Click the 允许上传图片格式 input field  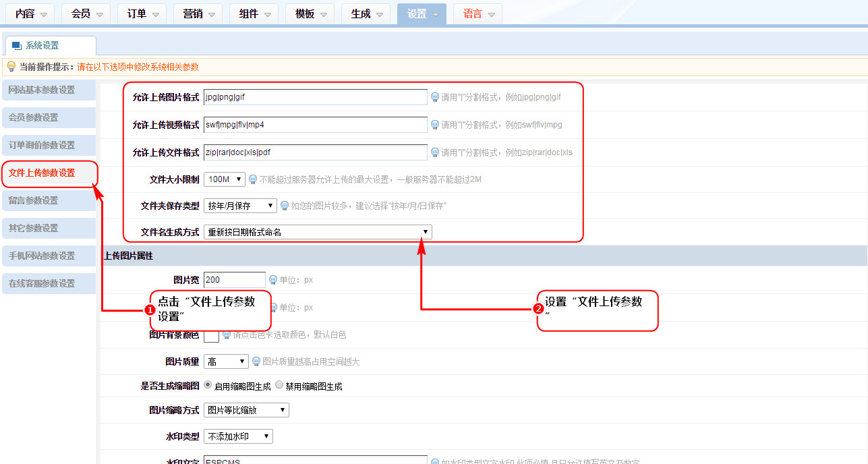point(315,97)
